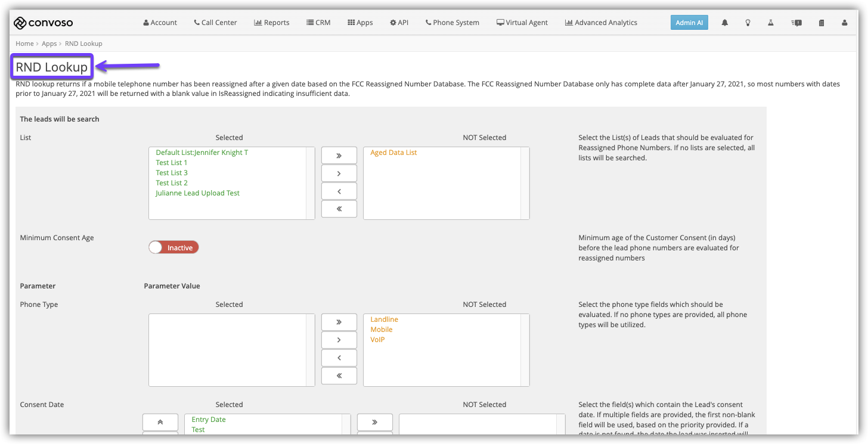Image resolution: width=868 pixels, height=444 pixels.
Task: Select Mobile in Phone Type list
Action: tap(381, 330)
